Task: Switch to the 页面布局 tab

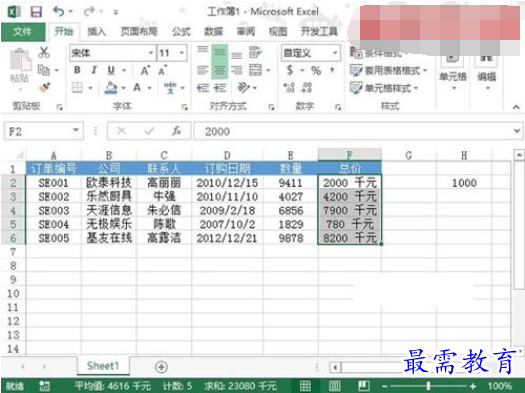Action: click(x=139, y=32)
